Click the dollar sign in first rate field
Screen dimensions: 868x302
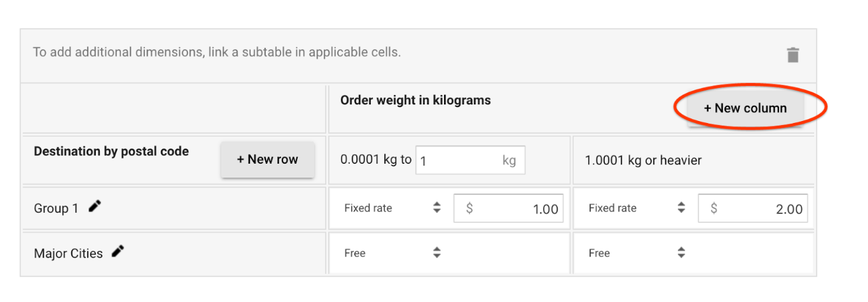[469, 209]
